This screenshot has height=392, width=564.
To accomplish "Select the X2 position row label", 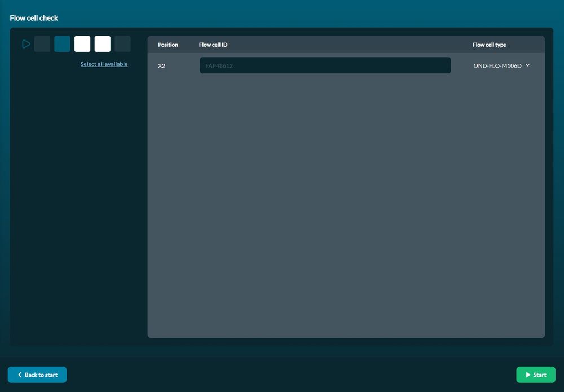I will tap(161, 65).
